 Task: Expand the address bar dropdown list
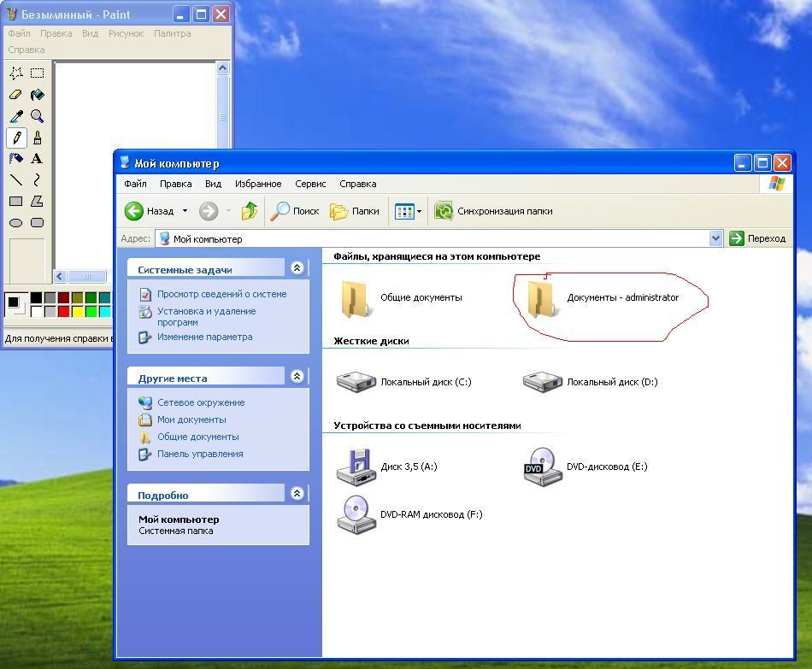click(x=715, y=238)
